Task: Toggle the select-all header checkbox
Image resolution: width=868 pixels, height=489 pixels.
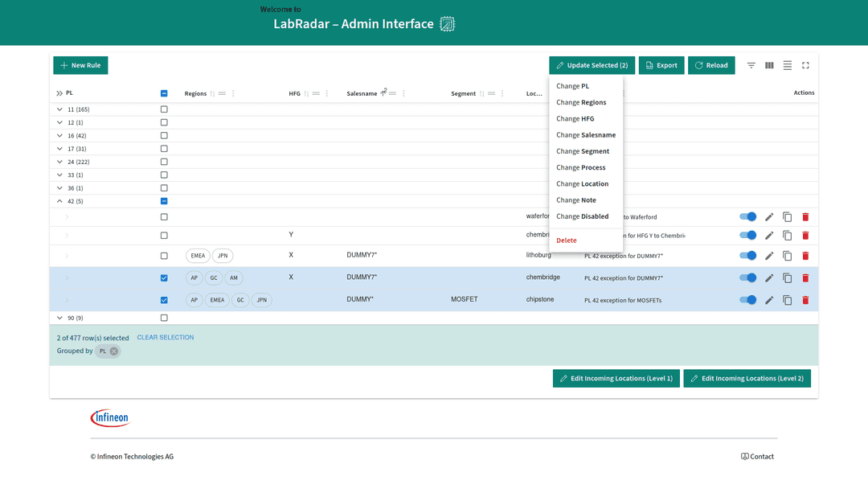Action: tap(164, 93)
